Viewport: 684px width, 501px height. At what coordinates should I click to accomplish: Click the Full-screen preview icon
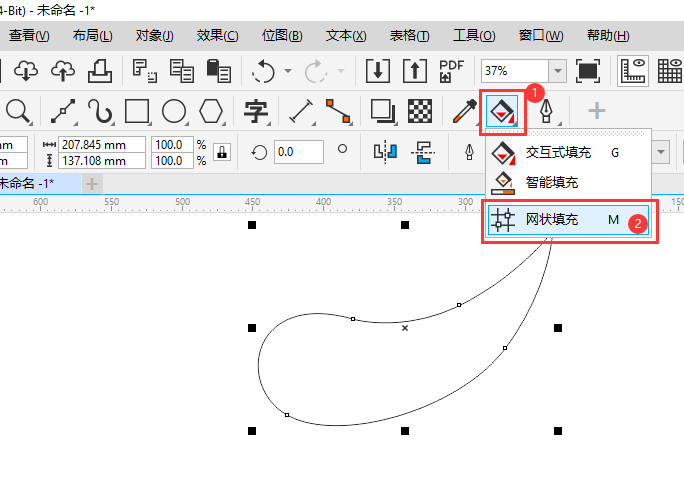(x=588, y=71)
